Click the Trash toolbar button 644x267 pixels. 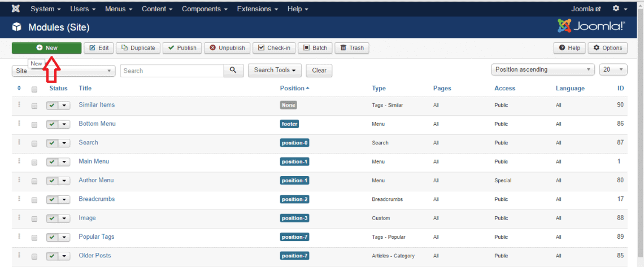pyautogui.click(x=352, y=48)
